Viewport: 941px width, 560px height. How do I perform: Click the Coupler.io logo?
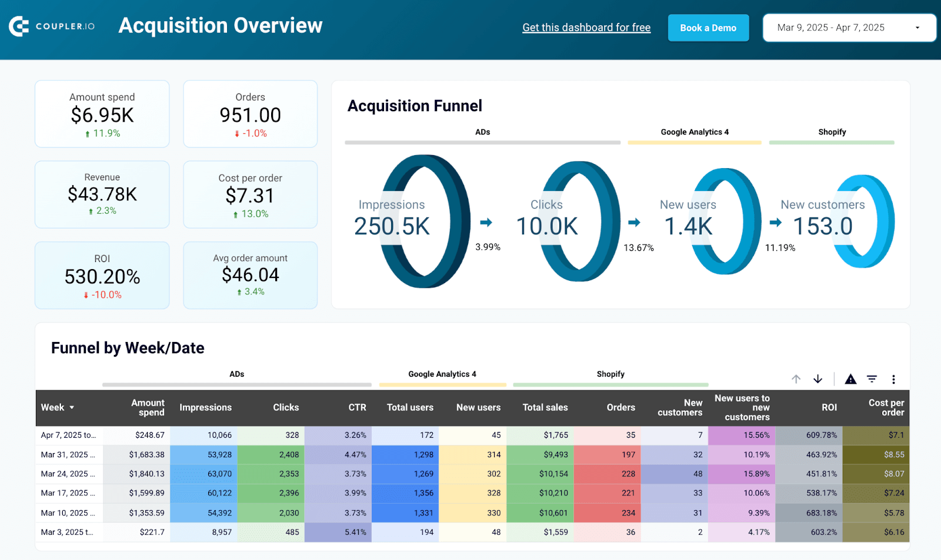click(52, 26)
